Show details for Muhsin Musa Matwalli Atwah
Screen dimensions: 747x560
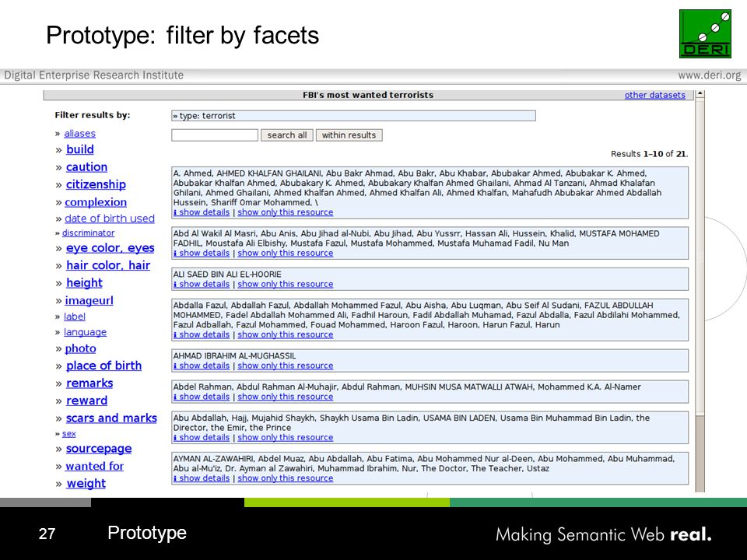pyautogui.click(x=202, y=397)
